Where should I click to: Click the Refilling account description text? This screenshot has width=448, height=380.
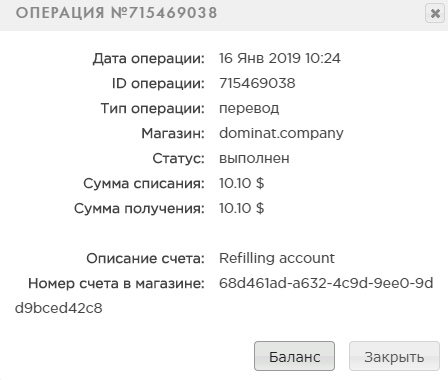277,258
